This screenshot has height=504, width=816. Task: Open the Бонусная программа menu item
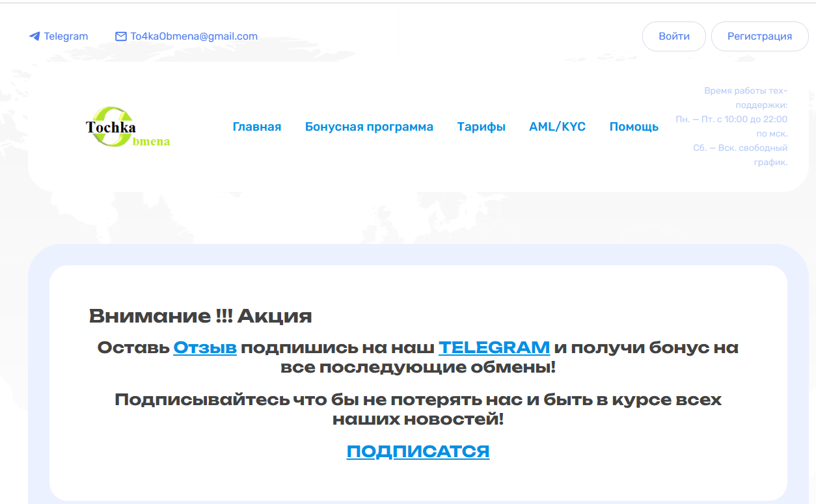click(369, 127)
